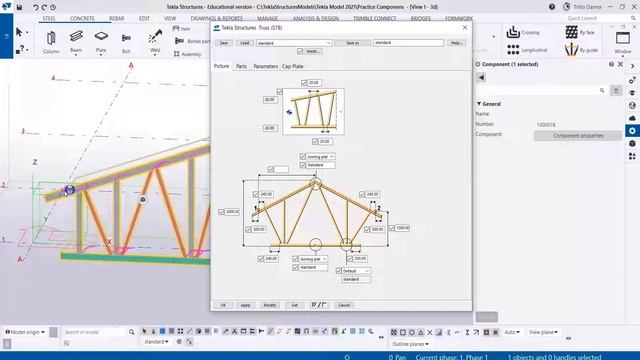The width and height of the screenshot is (640, 360).
Task: Click the search magnifier in Component panel
Action: click(x=602, y=91)
